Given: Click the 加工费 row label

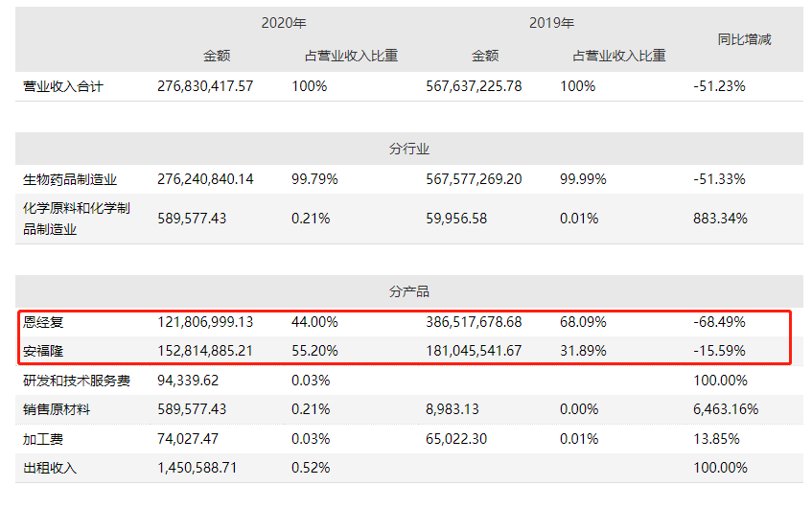Looking at the screenshot, I should (43, 439).
